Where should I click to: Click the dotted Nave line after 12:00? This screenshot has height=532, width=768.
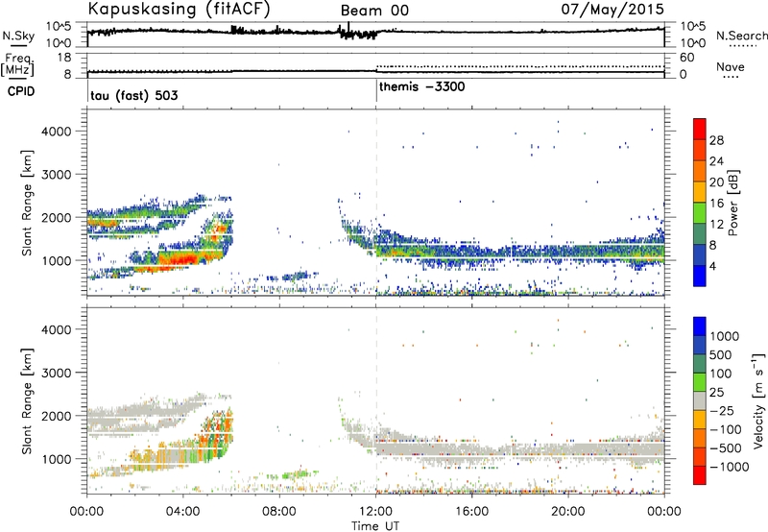[520, 66]
